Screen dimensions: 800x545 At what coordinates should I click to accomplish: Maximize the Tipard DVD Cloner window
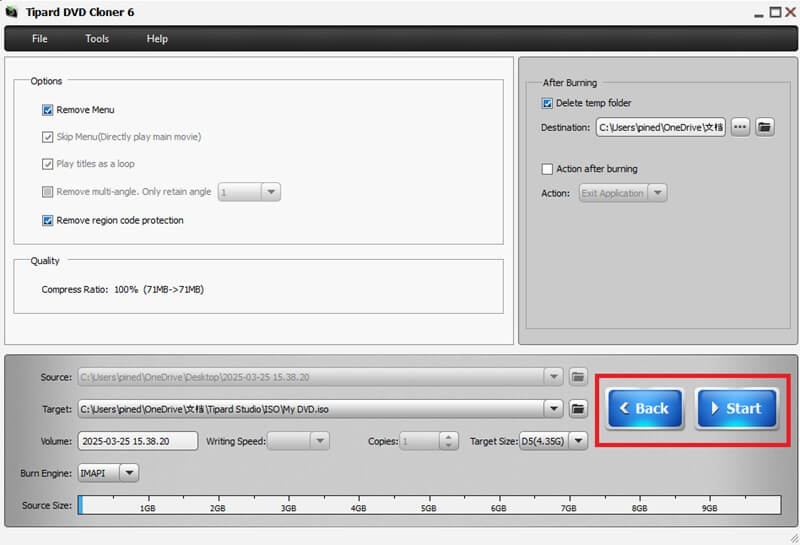click(775, 12)
